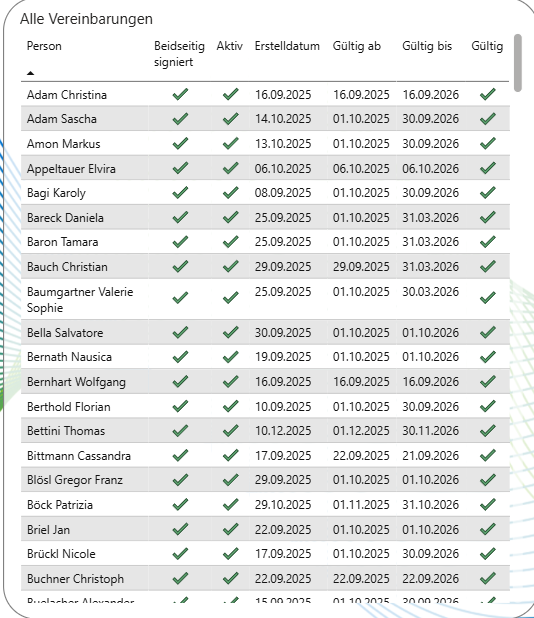The height and width of the screenshot is (618, 534).
Task: Click Beidseitig signiert checkmark for Bella Salvatore
Action: (x=180, y=332)
